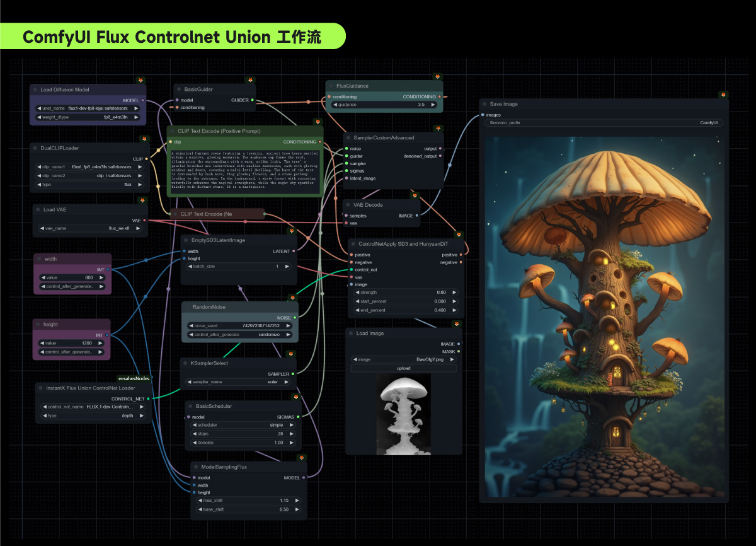Viewport: 756px width, 546px height.
Task: Click the eesahesNodes badge label
Action: [134, 378]
